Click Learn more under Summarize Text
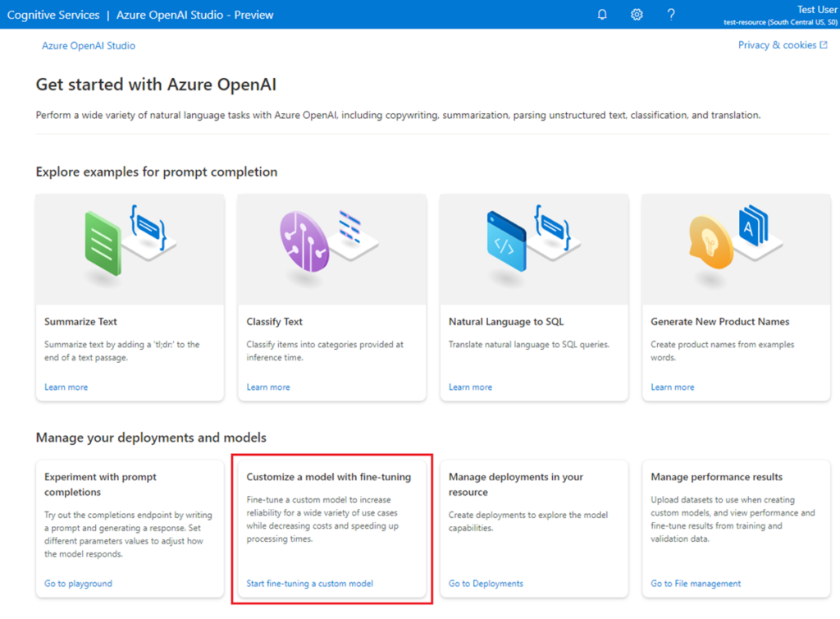The image size is (840, 619). click(66, 387)
